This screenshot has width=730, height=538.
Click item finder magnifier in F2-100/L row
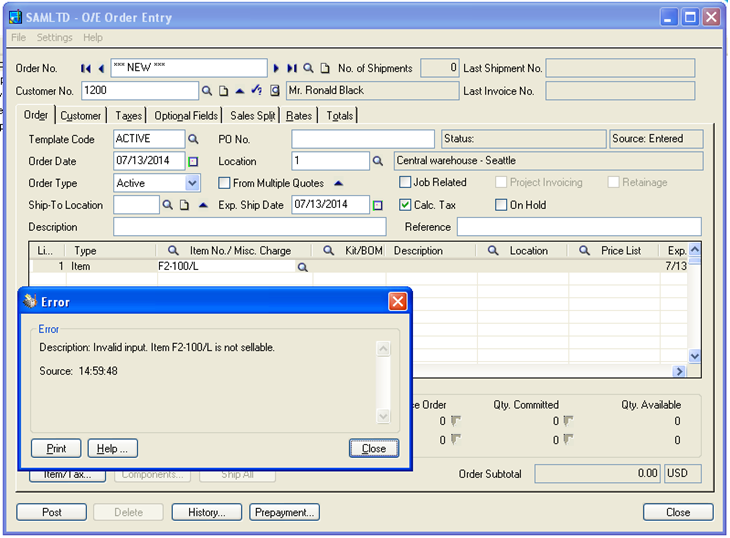[303, 267]
